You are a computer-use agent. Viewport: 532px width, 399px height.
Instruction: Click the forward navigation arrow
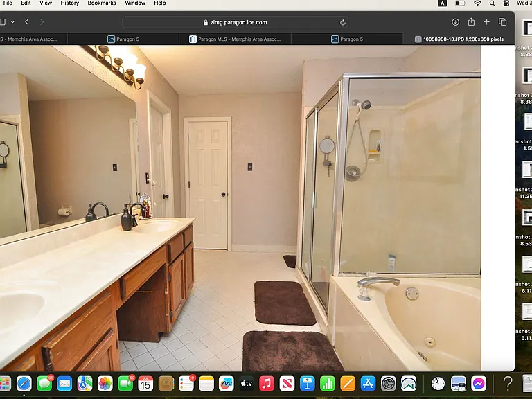42,22
